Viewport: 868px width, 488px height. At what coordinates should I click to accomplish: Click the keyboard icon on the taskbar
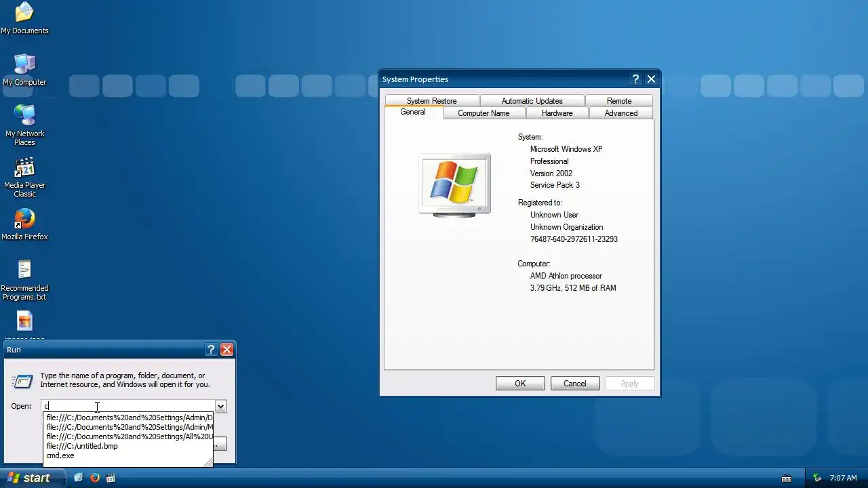point(787,479)
